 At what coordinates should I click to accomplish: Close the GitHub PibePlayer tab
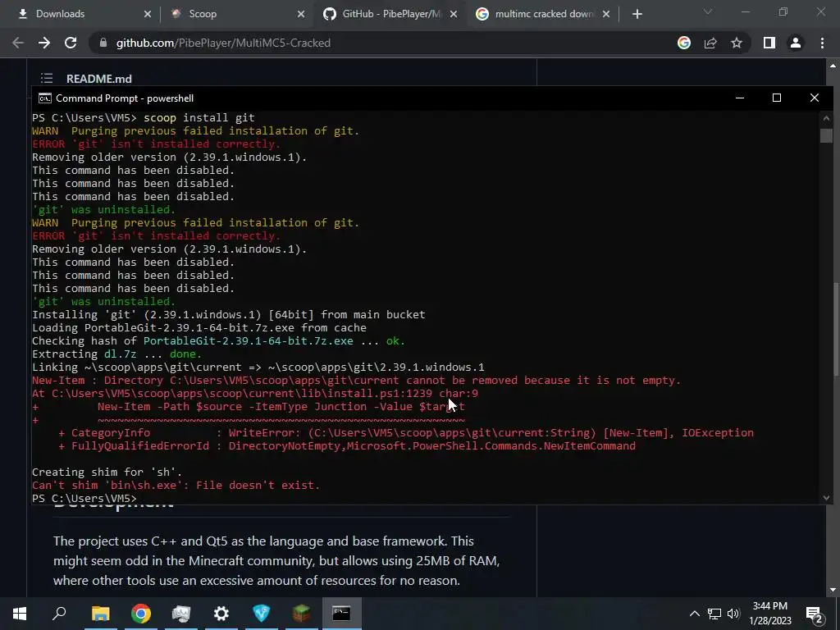(454, 14)
